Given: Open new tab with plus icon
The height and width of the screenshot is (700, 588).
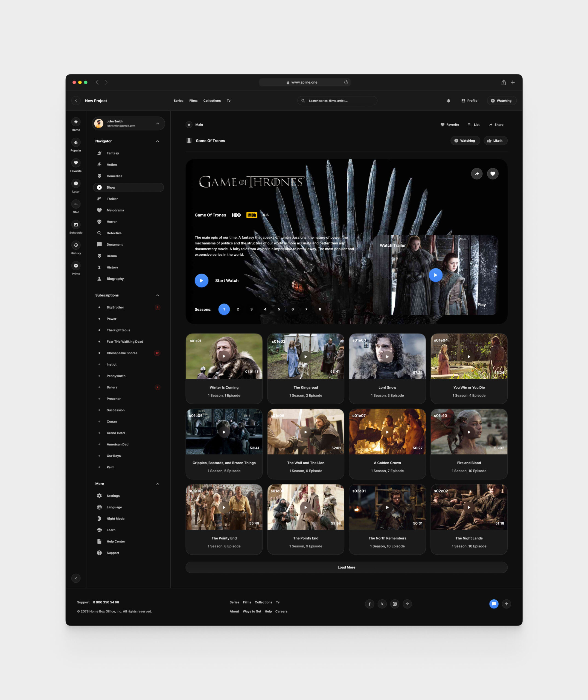Looking at the screenshot, I should [513, 82].
